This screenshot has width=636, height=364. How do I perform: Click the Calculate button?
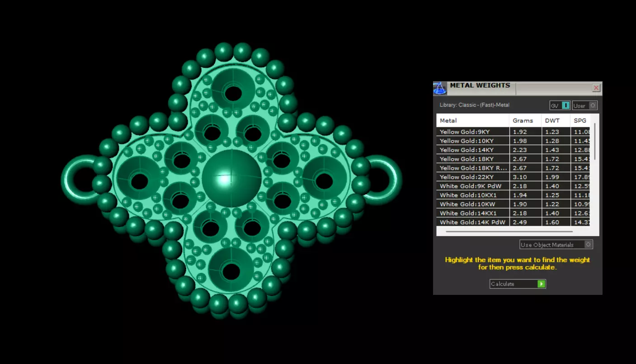coord(518,284)
